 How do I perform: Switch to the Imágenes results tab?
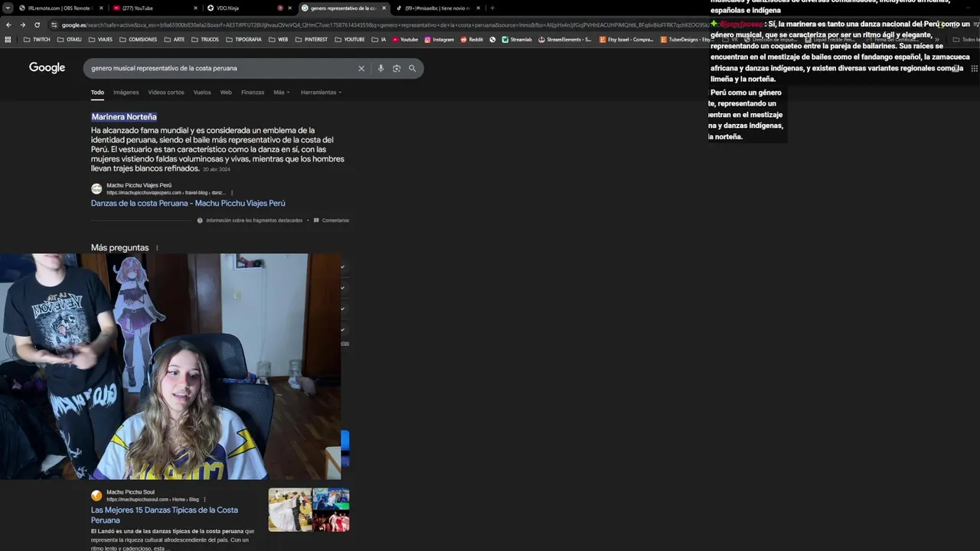click(x=126, y=93)
